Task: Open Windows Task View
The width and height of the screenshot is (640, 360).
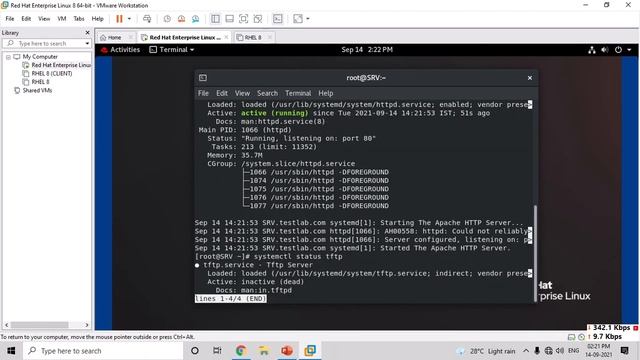Action: tap(217, 351)
